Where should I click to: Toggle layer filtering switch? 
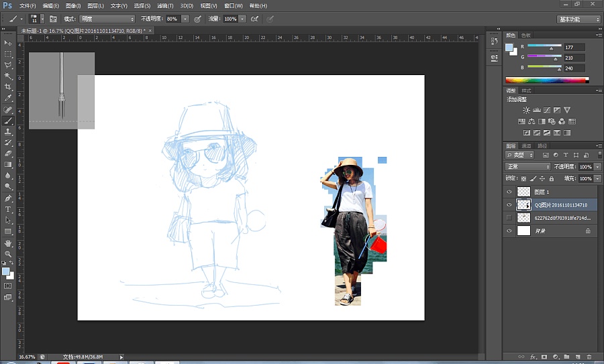[599, 155]
